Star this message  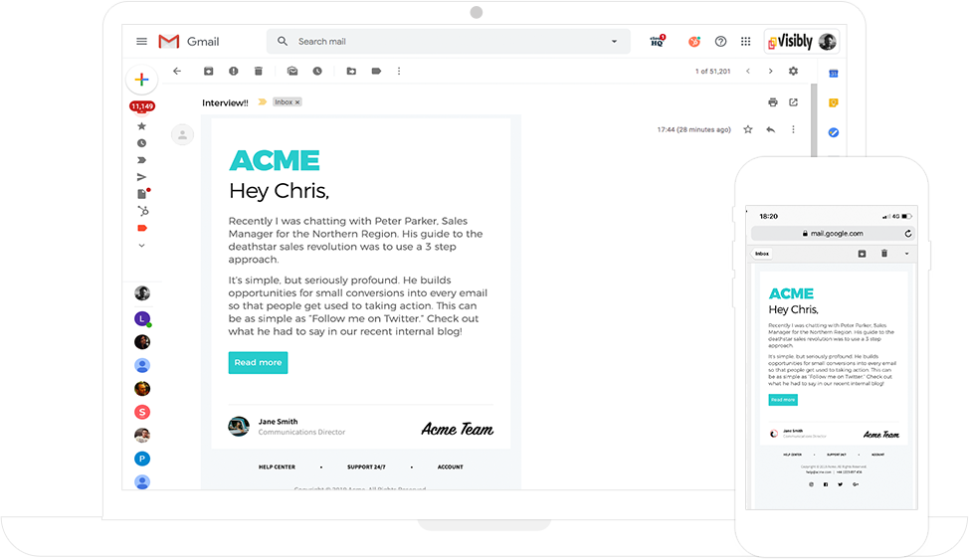[748, 129]
